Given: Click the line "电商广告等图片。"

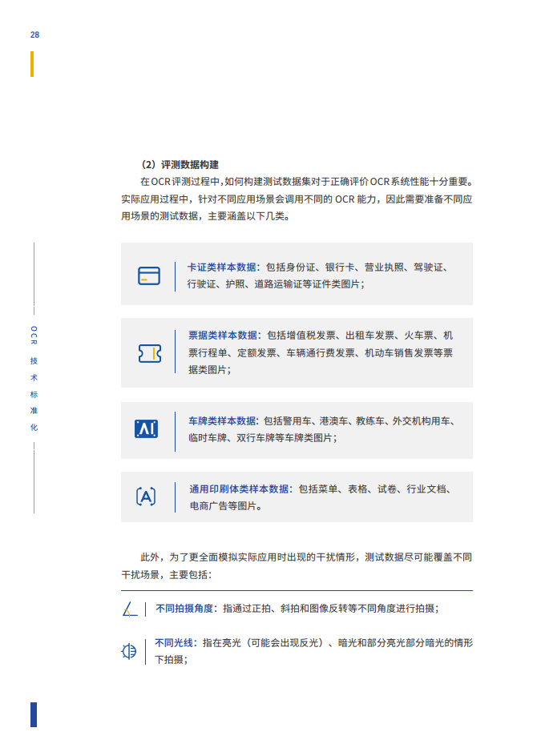Looking at the screenshot, I should (226, 506).
